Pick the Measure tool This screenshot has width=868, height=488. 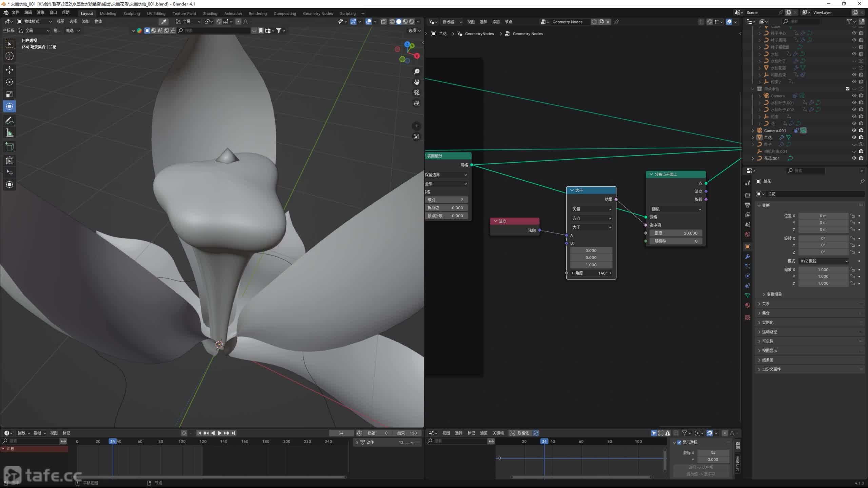[9, 133]
